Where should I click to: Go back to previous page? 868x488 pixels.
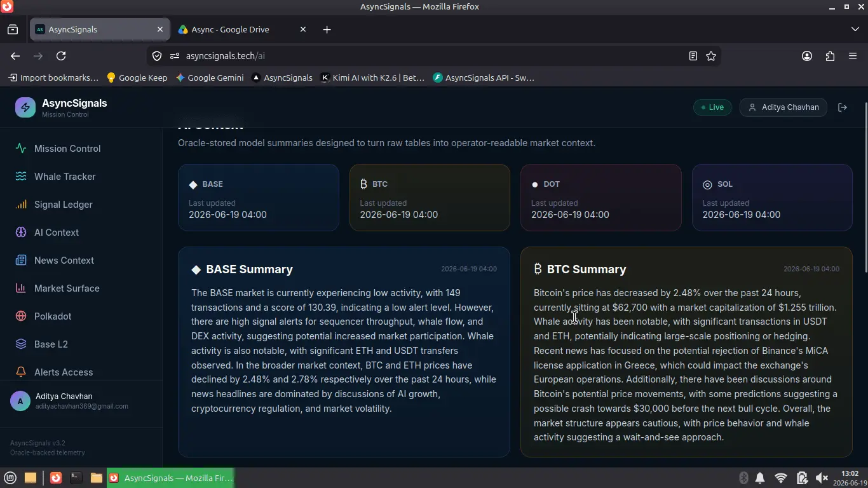coord(15,56)
